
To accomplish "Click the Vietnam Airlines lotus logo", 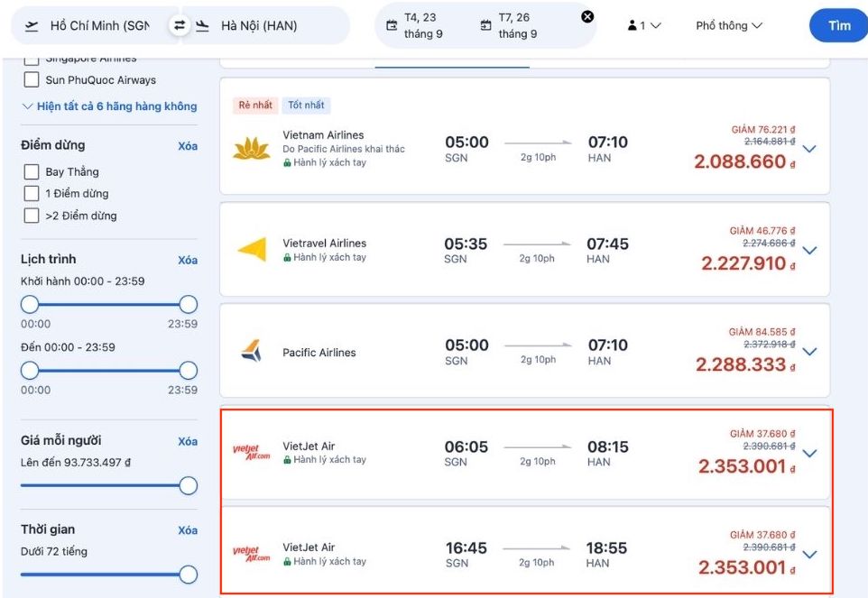I will pos(252,148).
